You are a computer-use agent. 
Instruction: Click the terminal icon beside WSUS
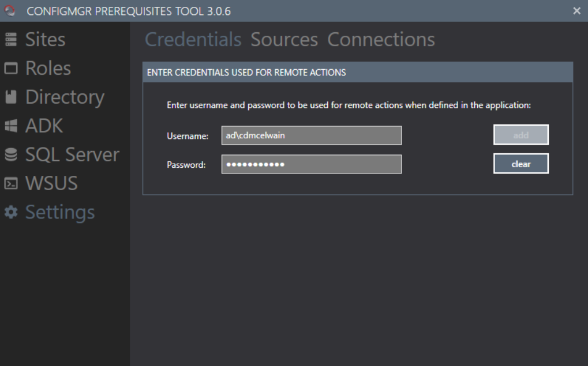(11, 184)
